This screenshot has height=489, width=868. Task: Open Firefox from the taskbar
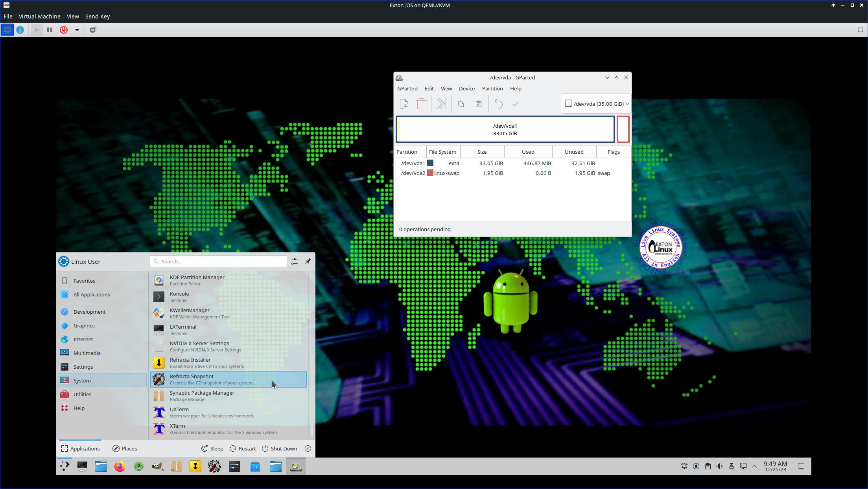pyautogui.click(x=120, y=466)
